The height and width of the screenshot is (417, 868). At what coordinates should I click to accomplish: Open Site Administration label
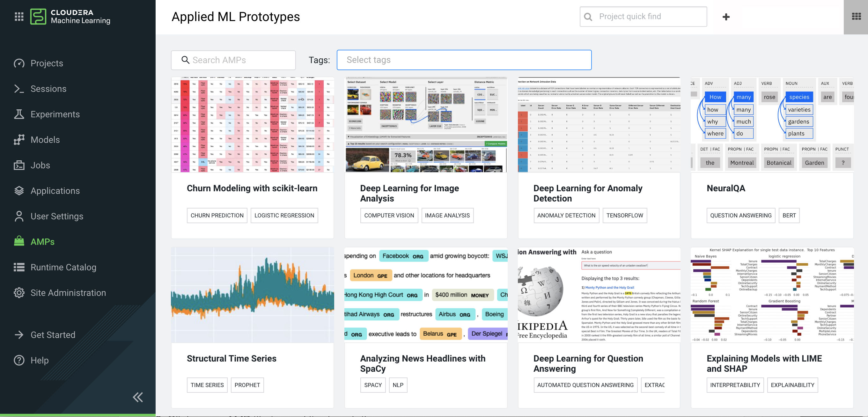coord(69,293)
